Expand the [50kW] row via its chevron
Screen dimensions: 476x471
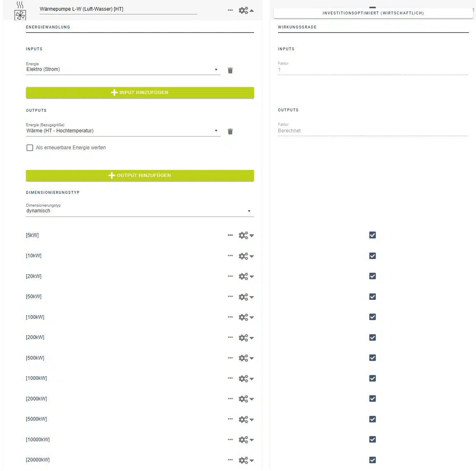pos(252,297)
